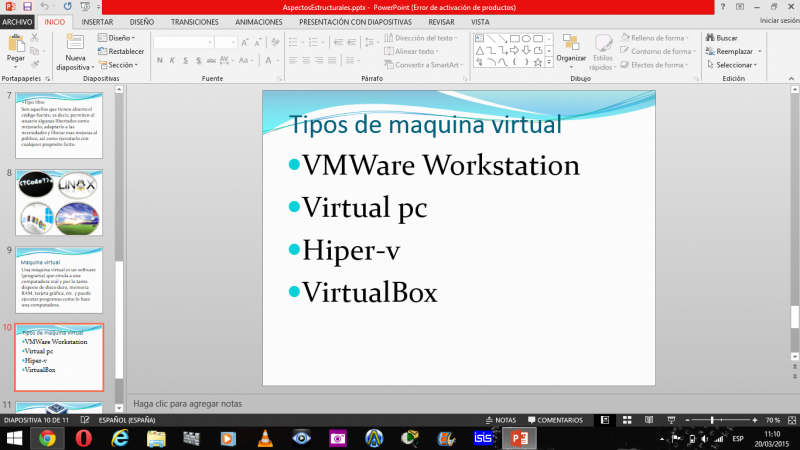
Task: Open the Diseño layout dropdown
Action: coord(116,38)
